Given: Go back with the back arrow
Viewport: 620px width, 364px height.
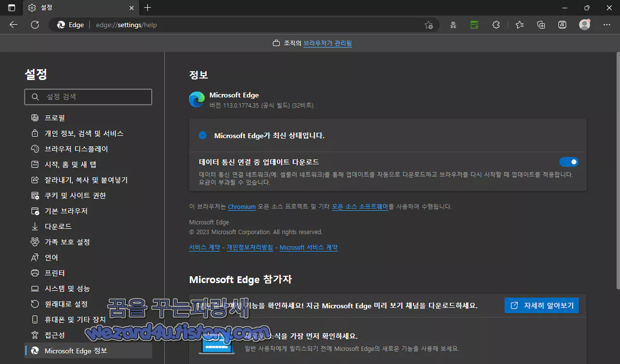Looking at the screenshot, I should [x=14, y=25].
